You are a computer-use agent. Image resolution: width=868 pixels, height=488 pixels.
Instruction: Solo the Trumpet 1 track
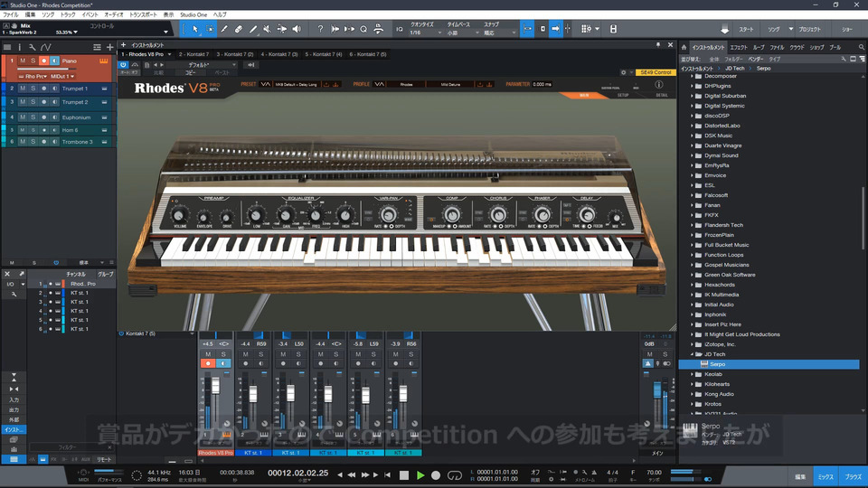(33, 89)
